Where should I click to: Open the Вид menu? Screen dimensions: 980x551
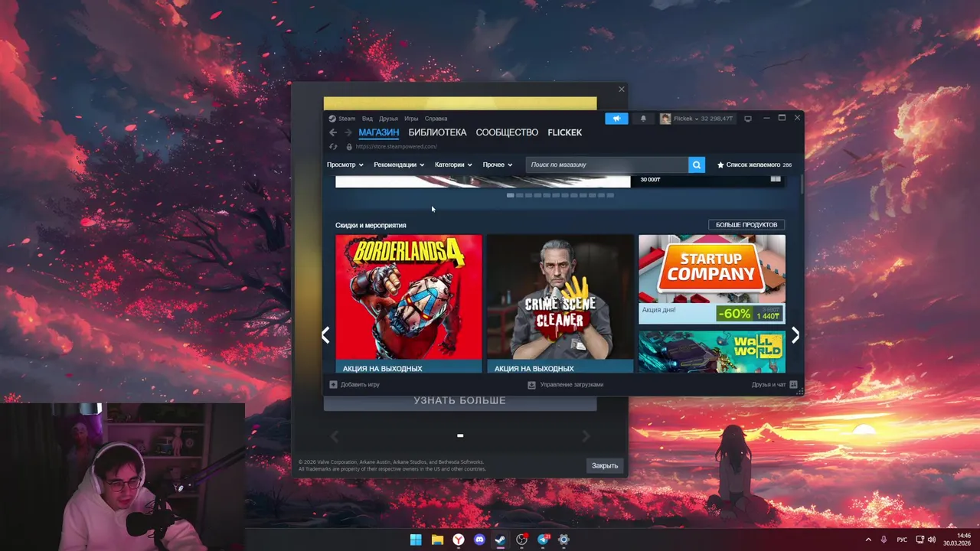367,119
